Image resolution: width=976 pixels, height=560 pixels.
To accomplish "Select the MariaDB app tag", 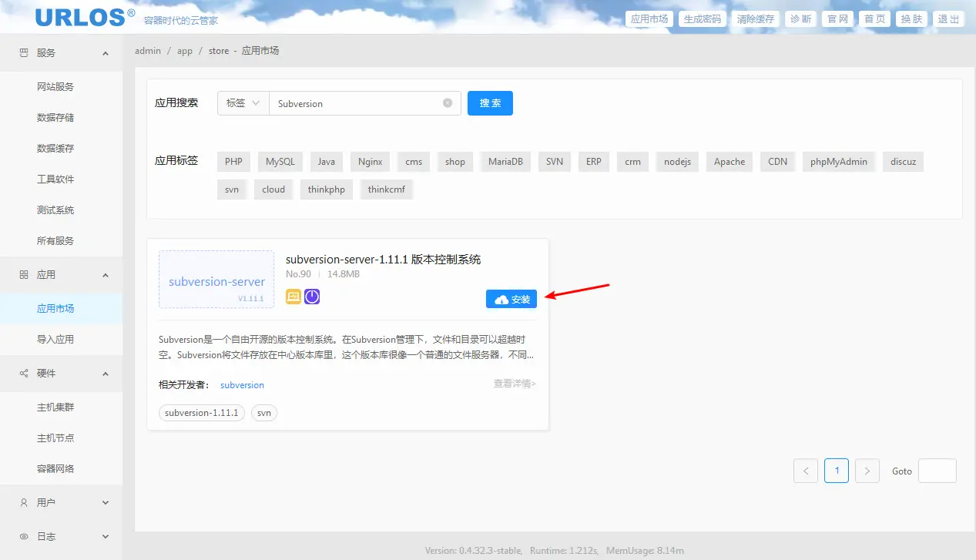I will coord(505,162).
